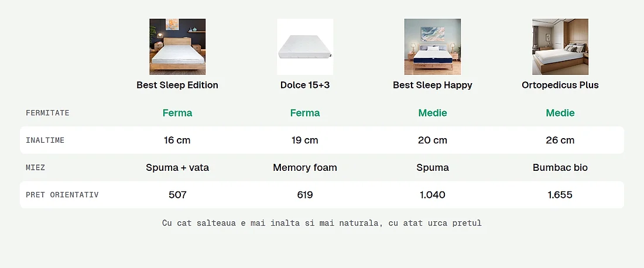Select the INALTIME row label

pyautogui.click(x=45, y=140)
